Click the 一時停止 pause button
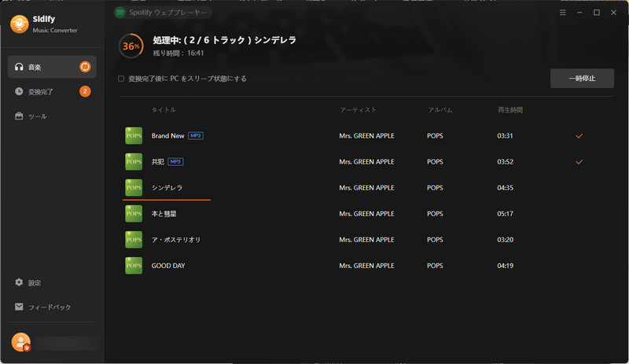Image resolution: width=629 pixels, height=364 pixels. click(x=582, y=79)
